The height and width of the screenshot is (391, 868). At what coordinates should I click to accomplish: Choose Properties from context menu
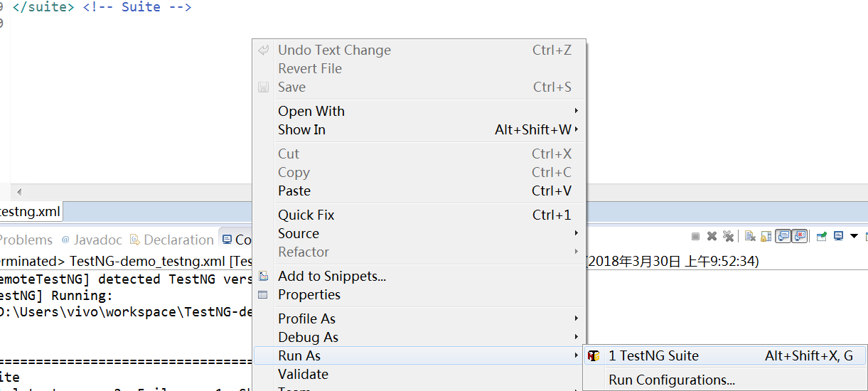tap(309, 294)
